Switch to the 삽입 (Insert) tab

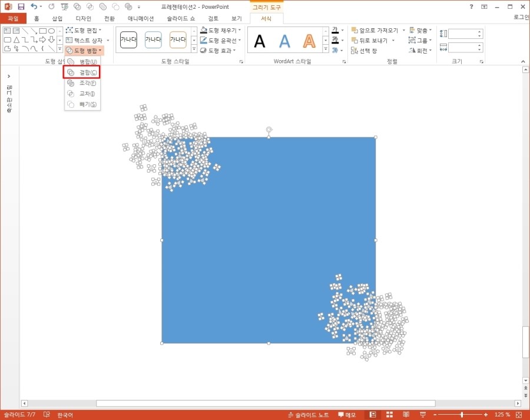pos(57,19)
